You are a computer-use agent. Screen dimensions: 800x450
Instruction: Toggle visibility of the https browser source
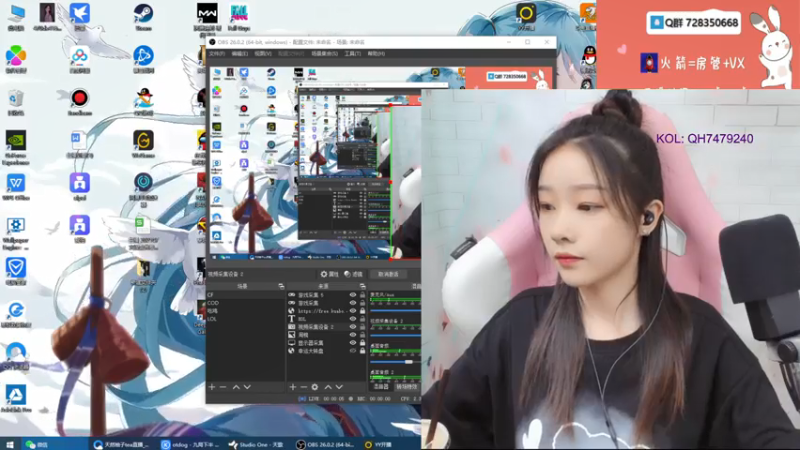coord(353,311)
